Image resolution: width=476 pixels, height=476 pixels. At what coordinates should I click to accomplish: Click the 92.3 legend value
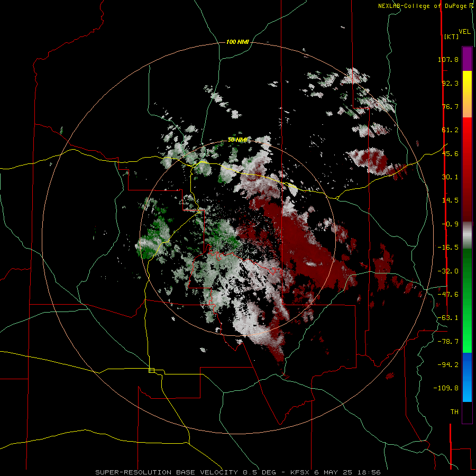point(450,83)
